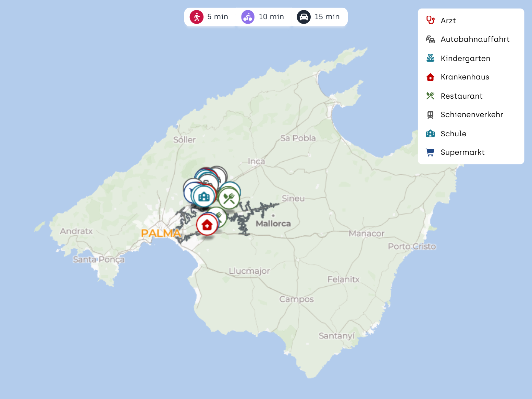The height and width of the screenshot is (399, 532).
Task: Toggle the Kindergarten category filter
Action: pyautogui.click(x=465, y=58)
